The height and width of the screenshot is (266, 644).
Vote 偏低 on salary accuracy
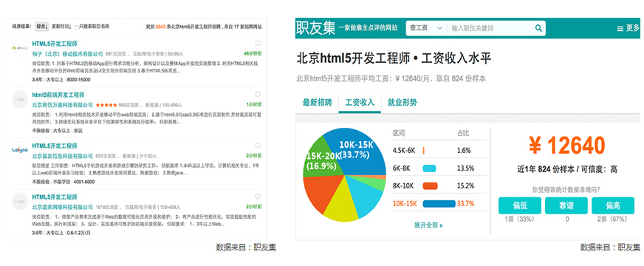click(519, 205)
